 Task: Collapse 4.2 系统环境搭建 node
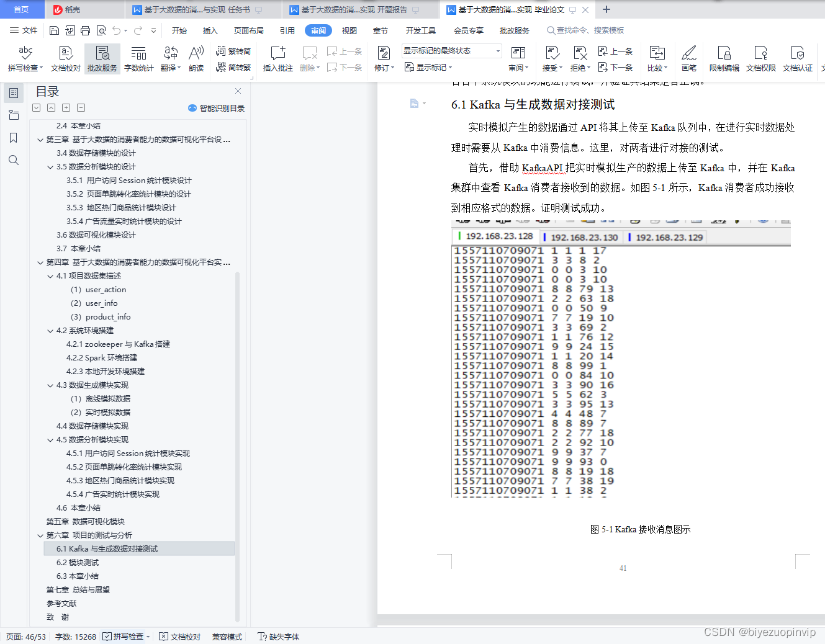coord(50,331)
